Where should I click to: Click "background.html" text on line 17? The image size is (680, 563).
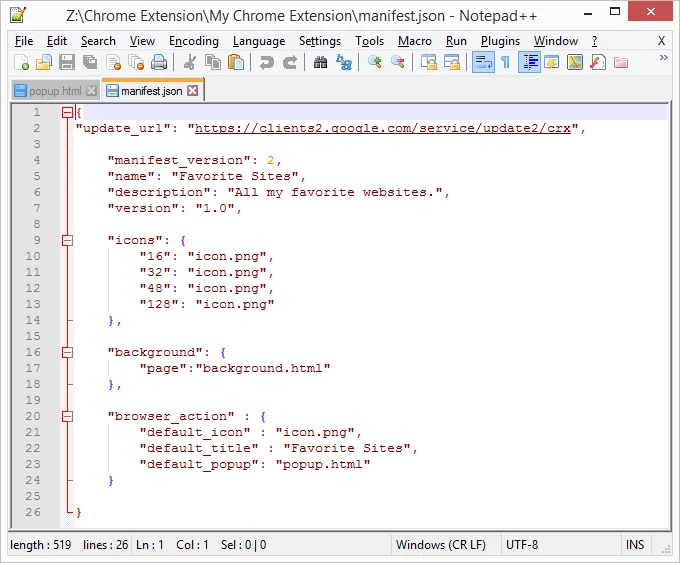coord(263,368)
